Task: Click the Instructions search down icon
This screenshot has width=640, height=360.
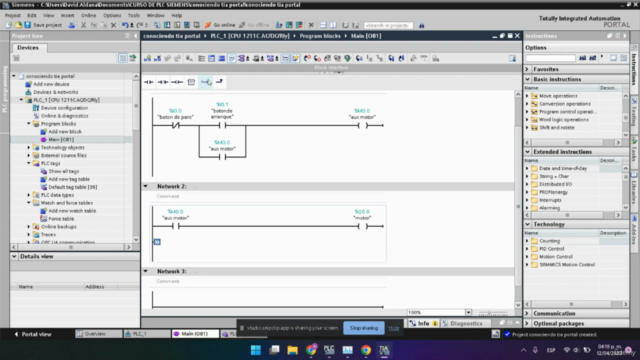Action: 582,58
